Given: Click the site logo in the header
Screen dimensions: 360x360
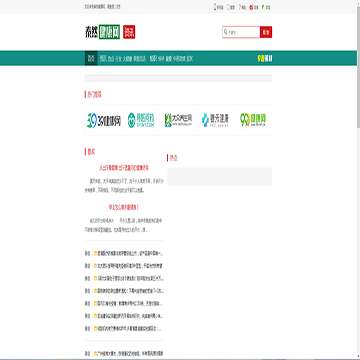Looking at the screenshot, I should [x=102, y=32].
